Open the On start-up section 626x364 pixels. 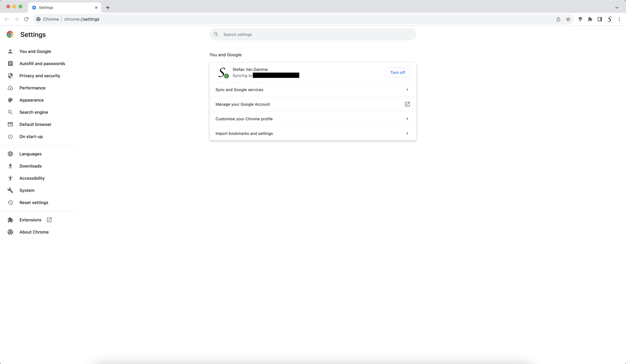(x=31, y=136)
